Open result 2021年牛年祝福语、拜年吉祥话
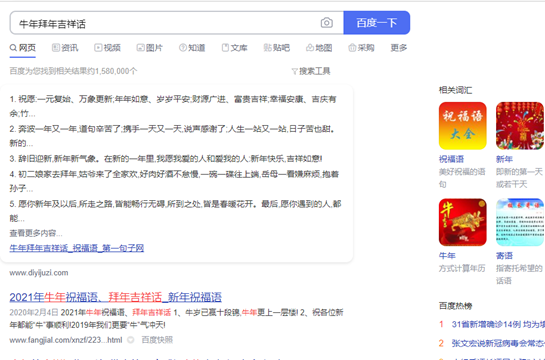Screen dimensions: 545x360 pos(115,297)
